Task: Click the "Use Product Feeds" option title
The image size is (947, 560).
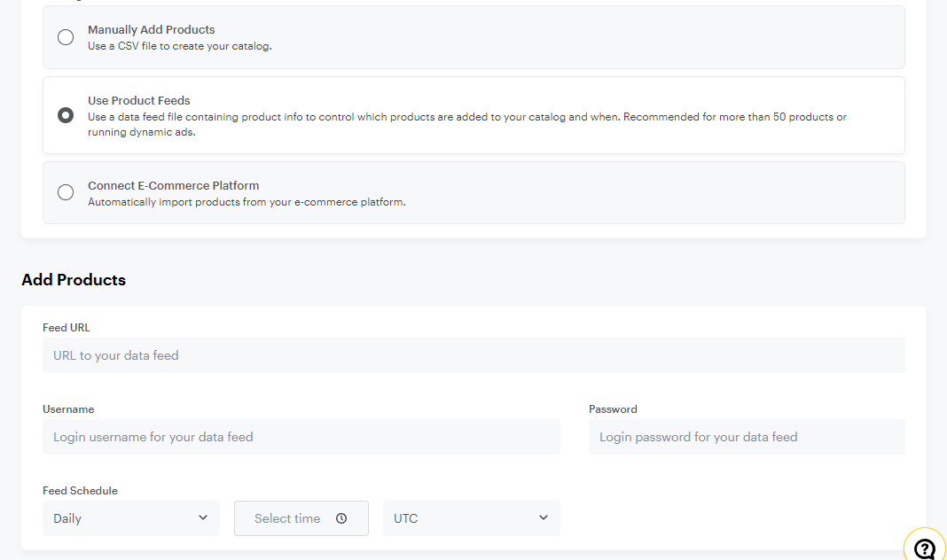Action: pyautogui.click(x=138, y=100)
